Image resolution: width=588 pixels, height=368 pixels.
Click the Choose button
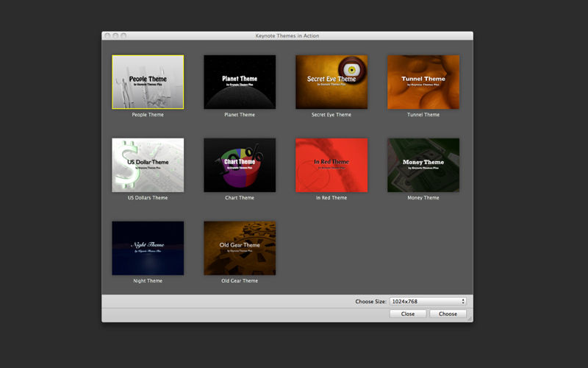click(x=448, y=314)
